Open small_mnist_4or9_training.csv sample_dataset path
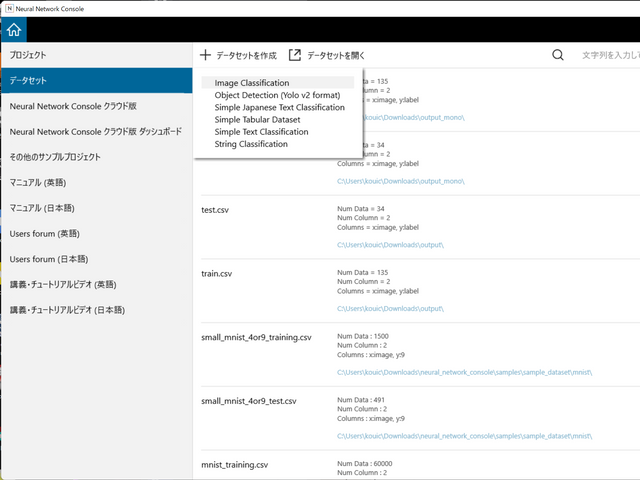Image resolution: width=640 pixels, height=480 pixels. coord(464,372)
